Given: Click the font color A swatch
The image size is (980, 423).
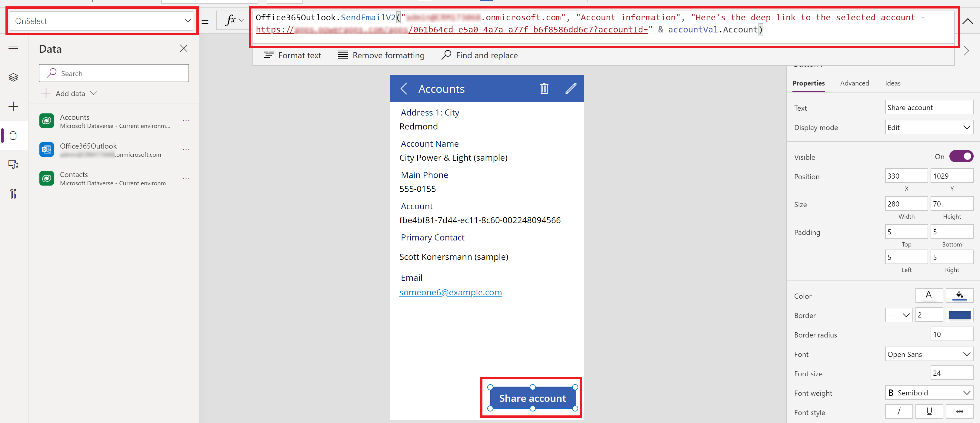Looking at the screenshot, I should [929, 295].
